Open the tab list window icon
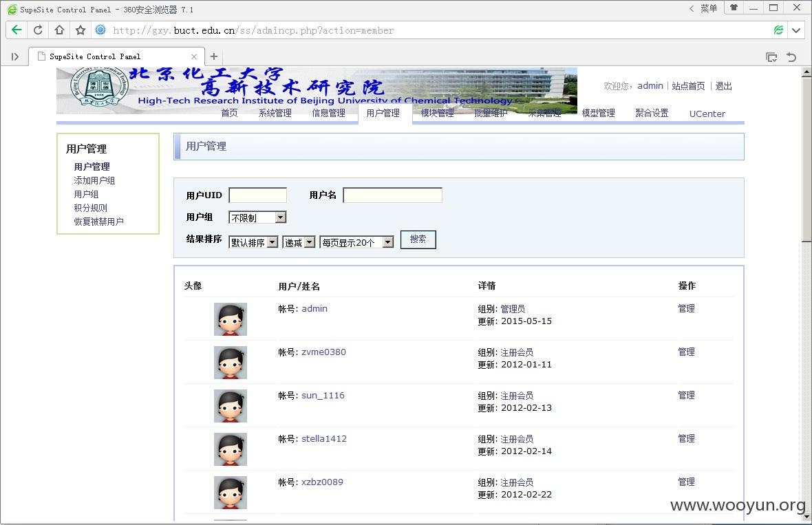The width and height of the screenshot is (812, 525). click(771, 57)
